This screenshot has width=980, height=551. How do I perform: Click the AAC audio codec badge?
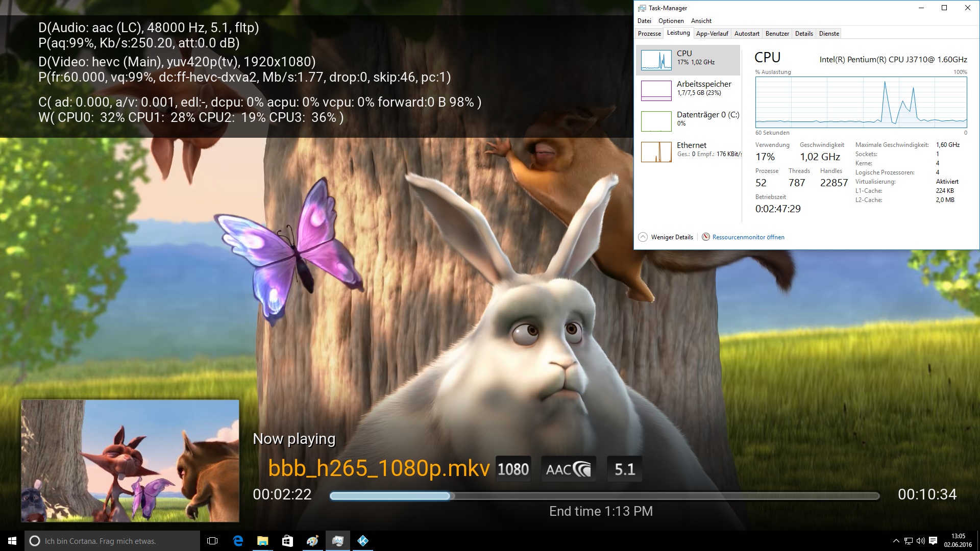568,469
